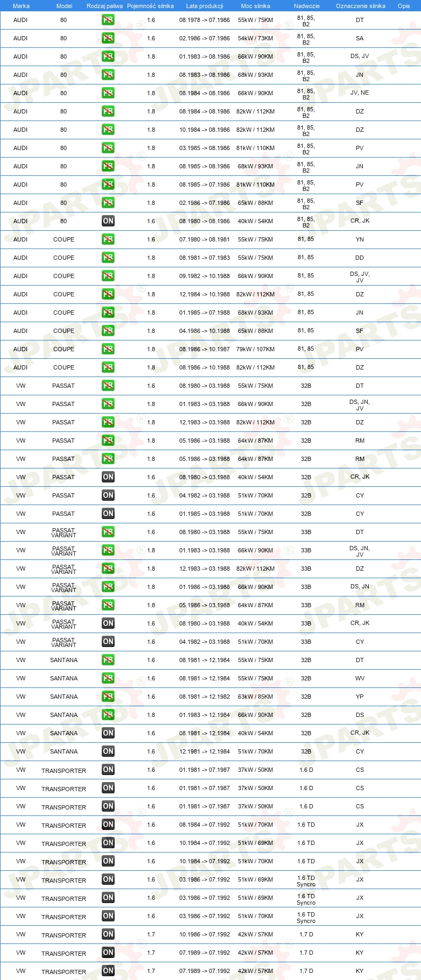Image resolution: width=421 pixels, height=980 pixels.
Task: Select engine code 'WV' in Santana row
Action: [360, 678]
